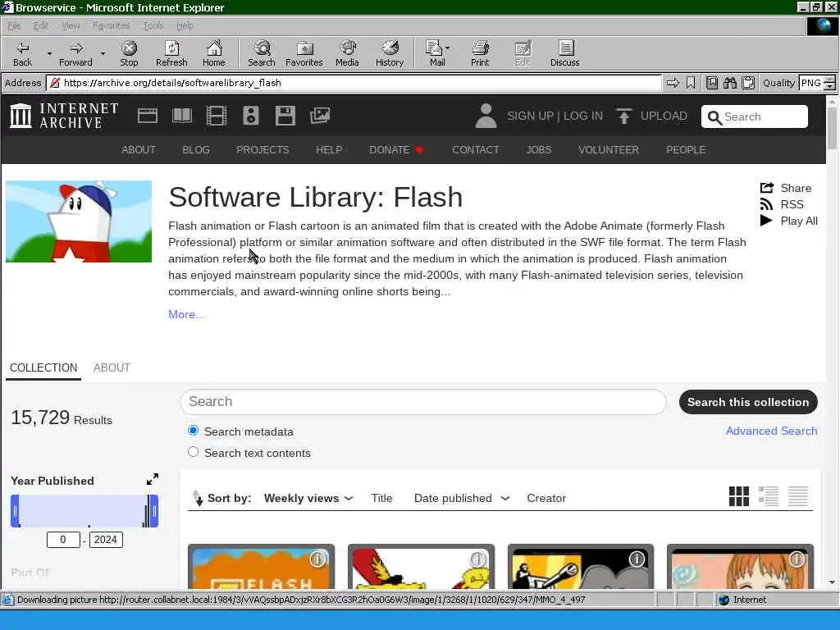
Task: Refresh the current page
Action: click(x=171, y=53)
